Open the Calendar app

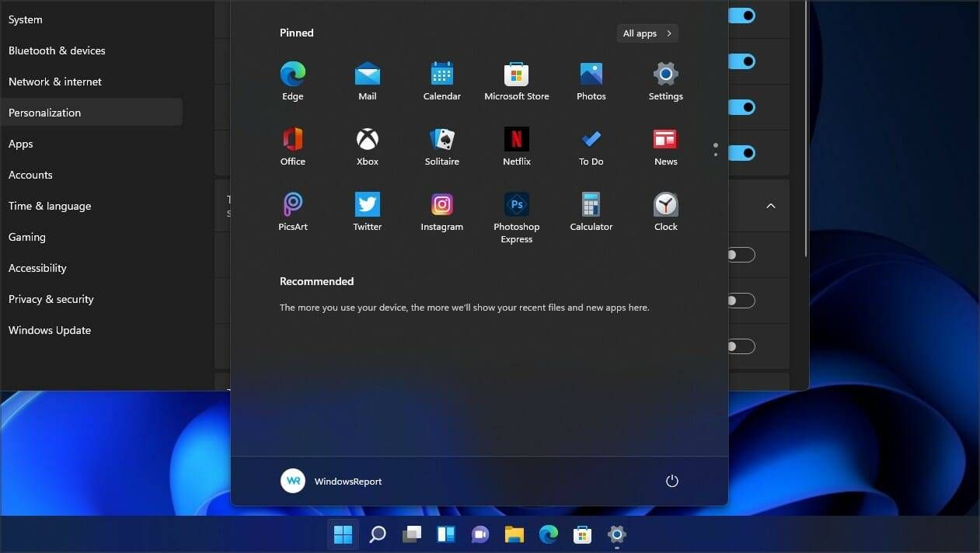(441, 76)
